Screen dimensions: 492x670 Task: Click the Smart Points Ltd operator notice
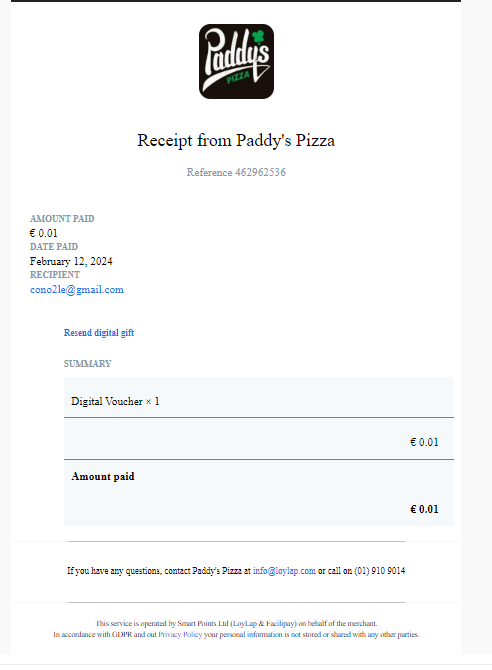click(236, 623)
